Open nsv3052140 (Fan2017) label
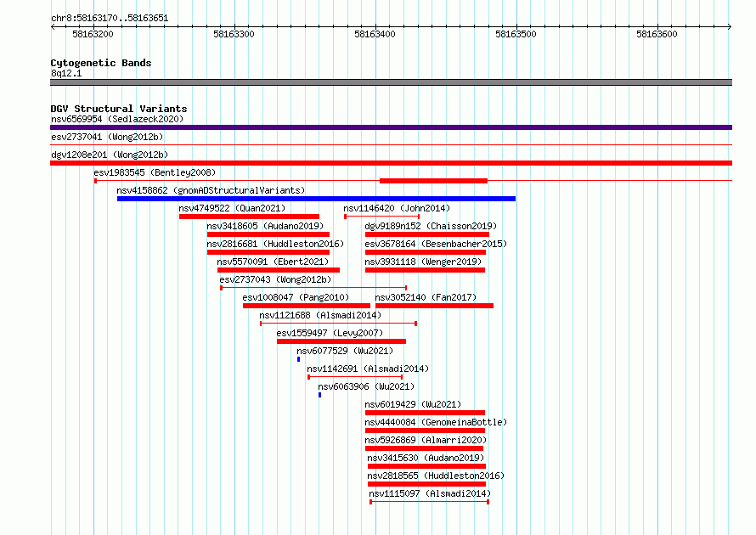The width and height of the screenshot is (756, 535). [x=426, y=297]
